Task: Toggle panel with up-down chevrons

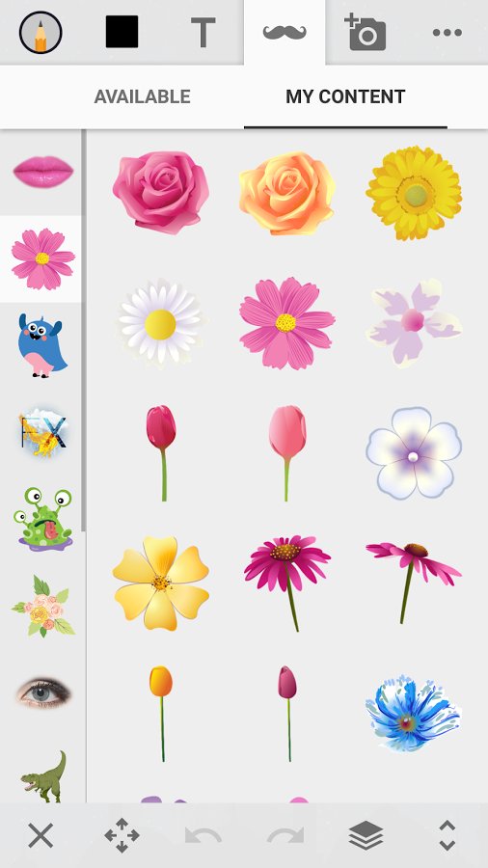Action: click(447, 835)
